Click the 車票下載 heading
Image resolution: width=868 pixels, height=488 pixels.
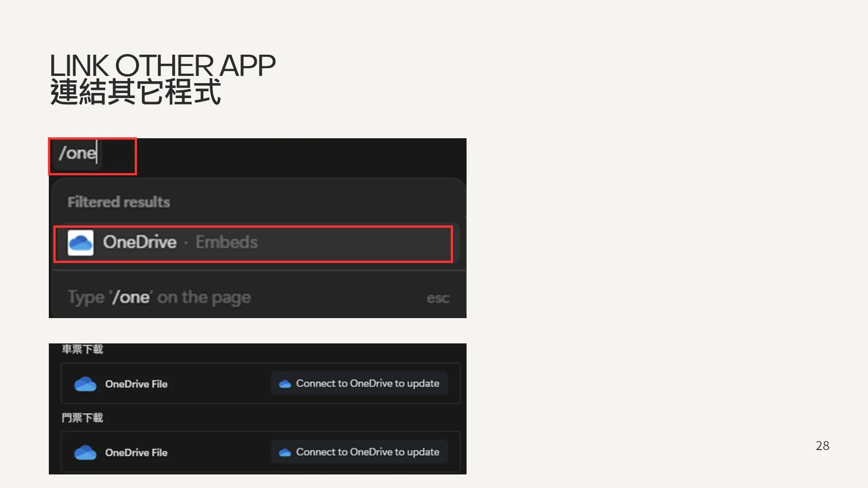click(x=82, y=349)
